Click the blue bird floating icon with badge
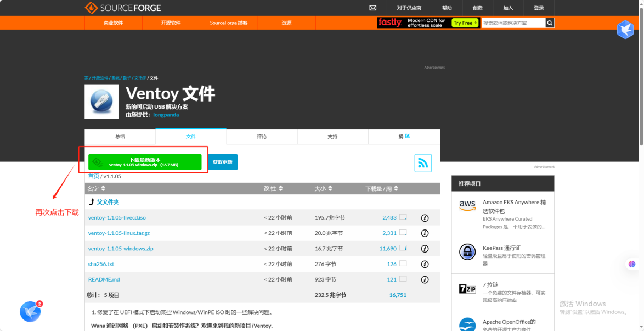Viewport: 644px width, 331px height. [31, 311]
